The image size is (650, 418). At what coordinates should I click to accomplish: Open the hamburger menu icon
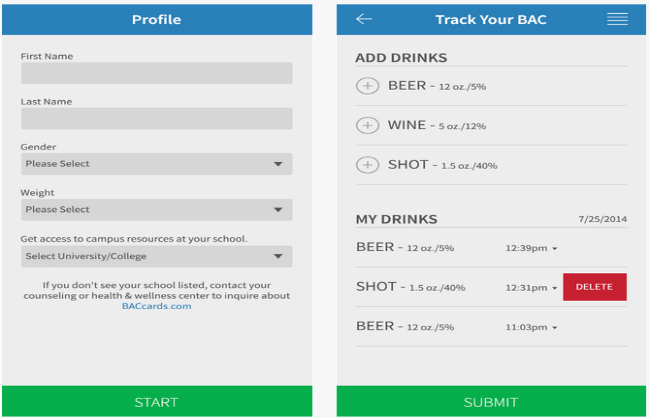[617, 19]
